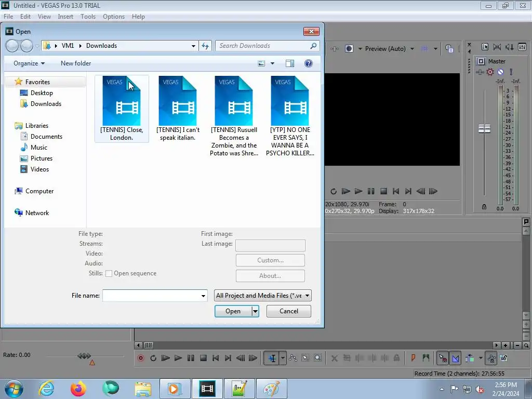The width and height of the screenshot is (532, 399).
Task: Click the Rate scrub control slider
Action: point(84,356)
